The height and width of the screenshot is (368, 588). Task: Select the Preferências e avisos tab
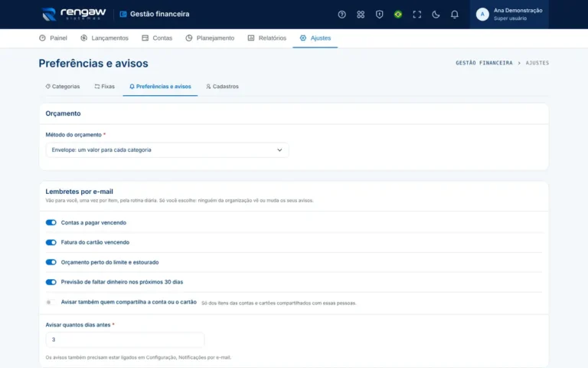(x=160, y=87)
